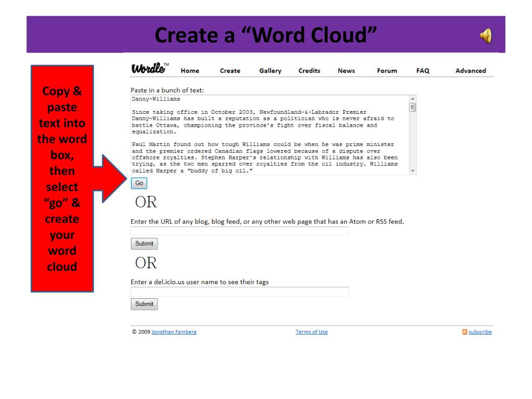Click Submit under the blog URL field
This screenshot has height=399, width=532.
click(x=144, y=244)
